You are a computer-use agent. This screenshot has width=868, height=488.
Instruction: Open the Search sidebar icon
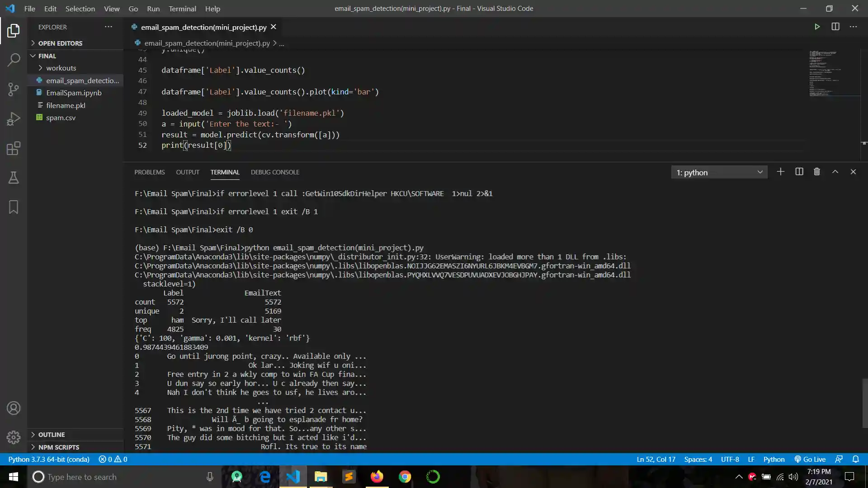[x=14, y=59]
